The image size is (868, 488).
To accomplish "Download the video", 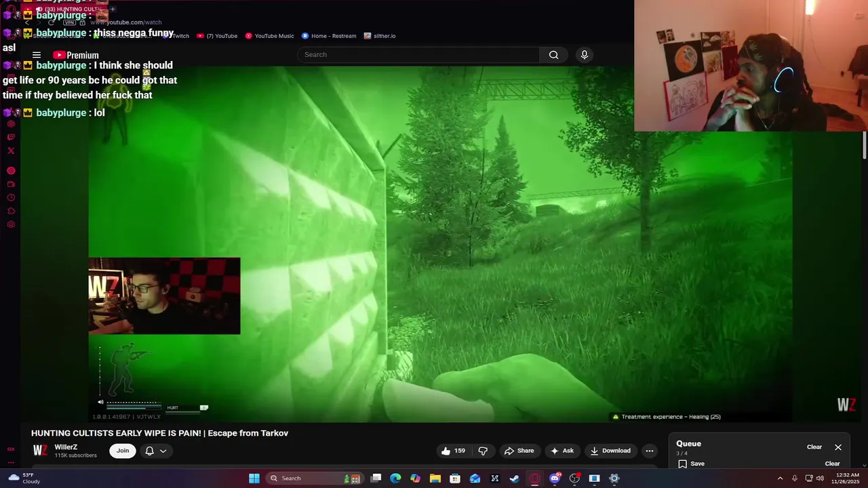I will [610, 451].
